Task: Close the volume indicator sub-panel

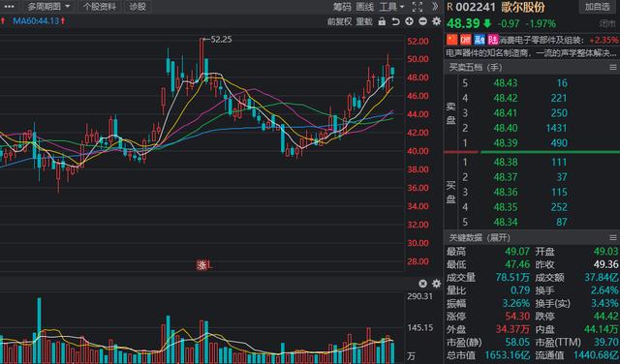Action: pyautogui.click(x=422, y=284)
